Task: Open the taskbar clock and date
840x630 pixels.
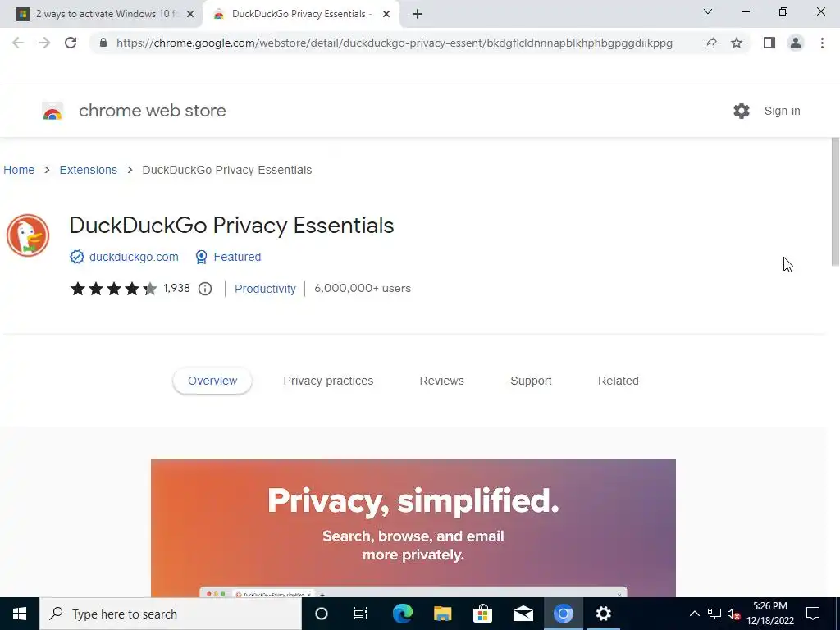Action: coord(770,614)
